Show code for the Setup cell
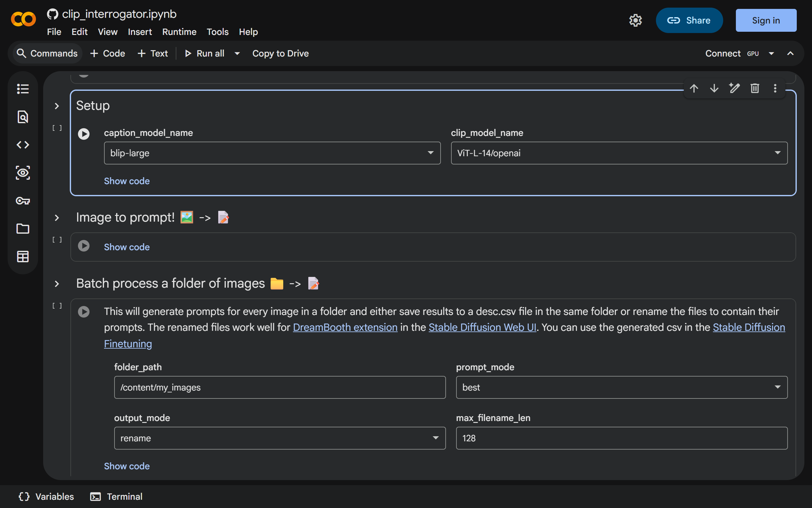Viewport: 812px width, 508px height. [127, 181]
